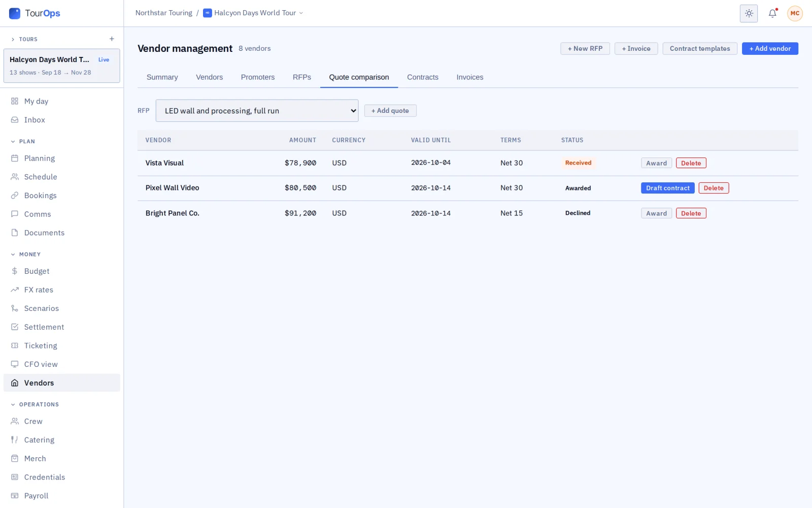This screenshot has height=508, width=812.
Task: Switch to the RFPs tab
Action: 301,77
